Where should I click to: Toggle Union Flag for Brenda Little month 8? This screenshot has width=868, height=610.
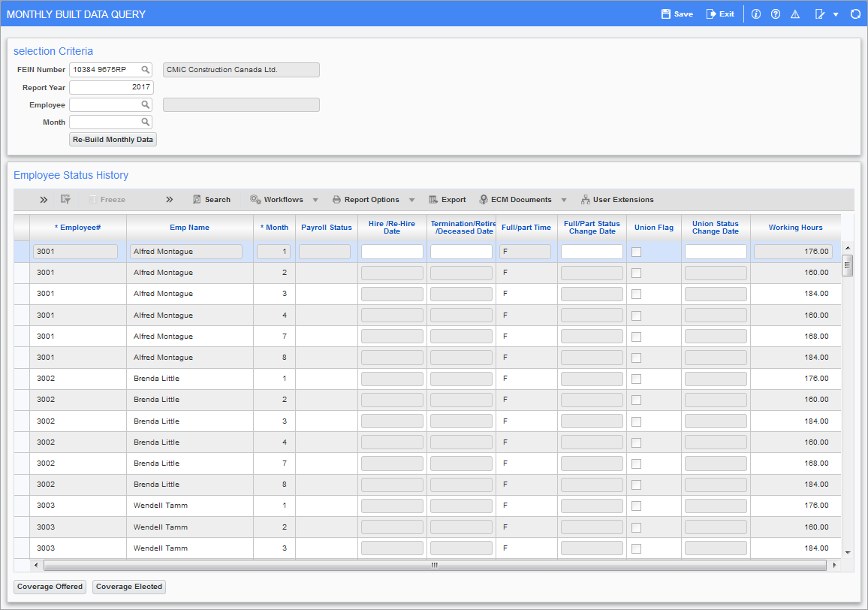coord(637,485)
